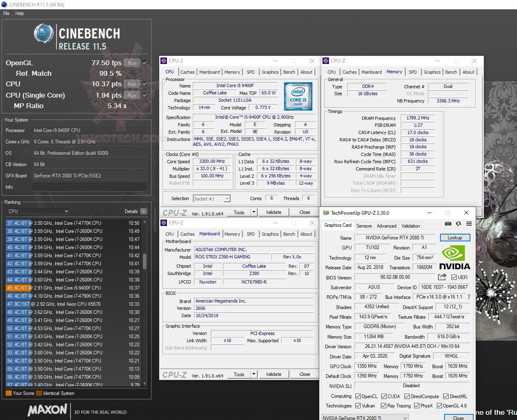Click the Cinebench title bar icon
Viewport: 517px width, 420px height.
4,4
